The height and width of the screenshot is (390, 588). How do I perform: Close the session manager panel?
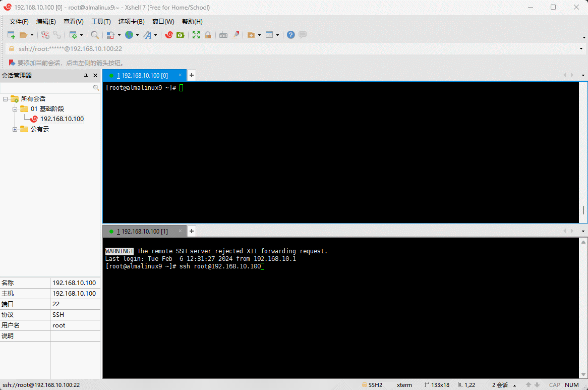tap(95, 76)
